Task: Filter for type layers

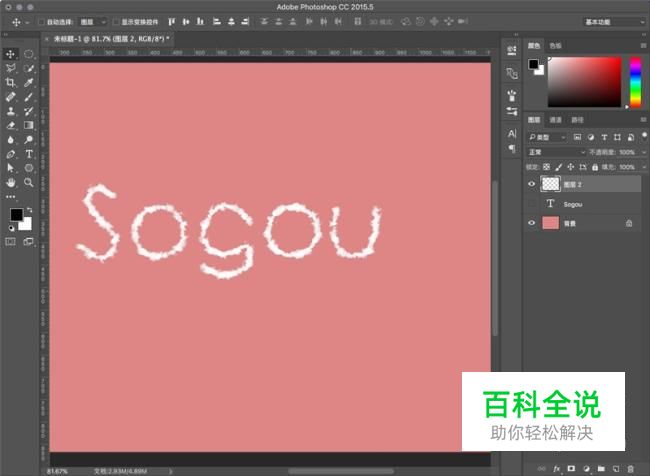Action: pyautogui.click(x=604, y=137)
